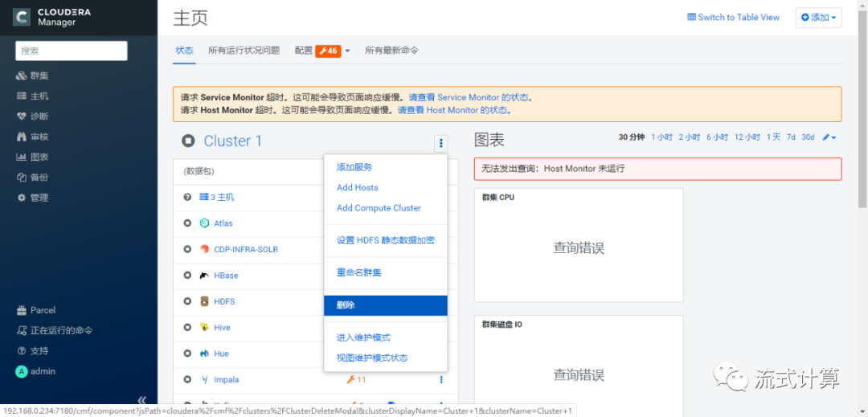Screen dimensions: 868x417
Task: Open the 配置 configuration tab
Action: point(304,51)
